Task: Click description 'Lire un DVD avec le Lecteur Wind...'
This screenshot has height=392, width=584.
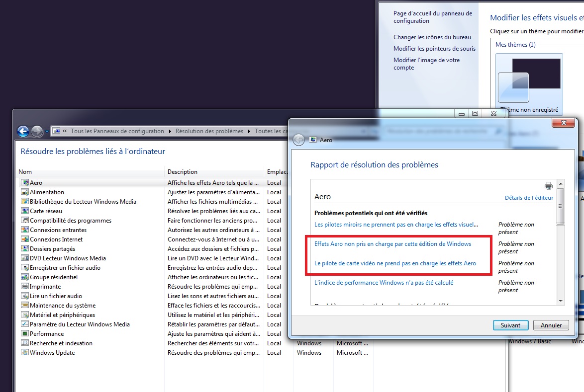Action: (x=213, y=258)
